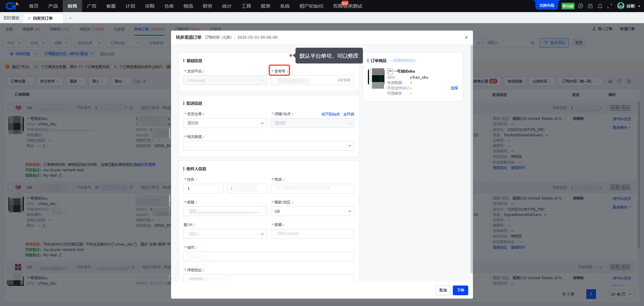The image size is (644, 306).
Task: Click 找不到站点，去开启 link
Action: (338, 114)
